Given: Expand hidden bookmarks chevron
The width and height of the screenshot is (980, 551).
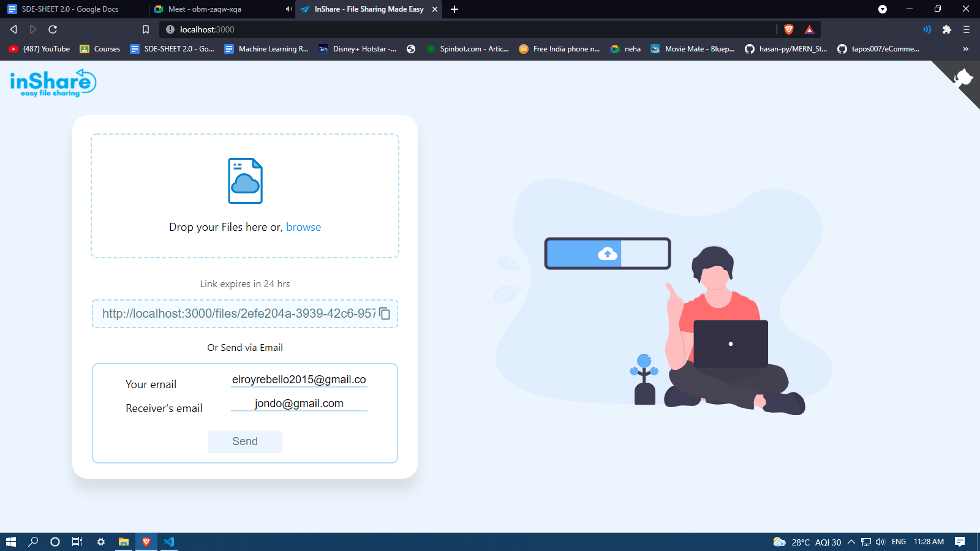Looking at the screenshot, I should coord(966,49).
